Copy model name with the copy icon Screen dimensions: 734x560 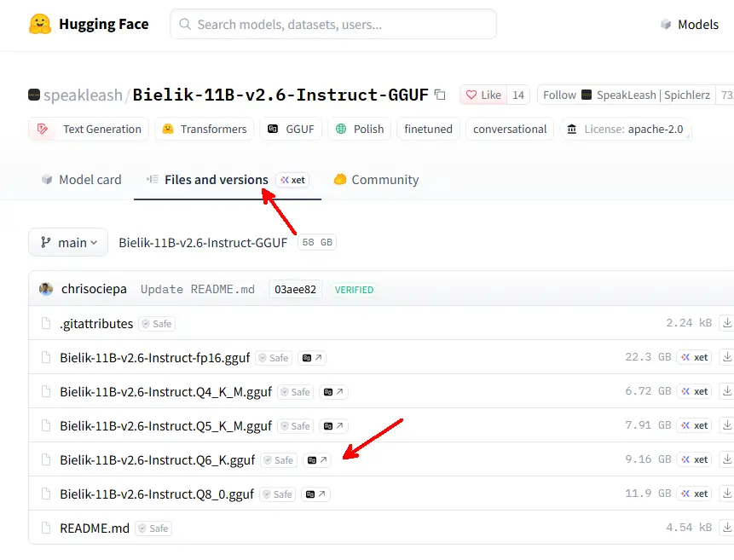click(440, 95)
